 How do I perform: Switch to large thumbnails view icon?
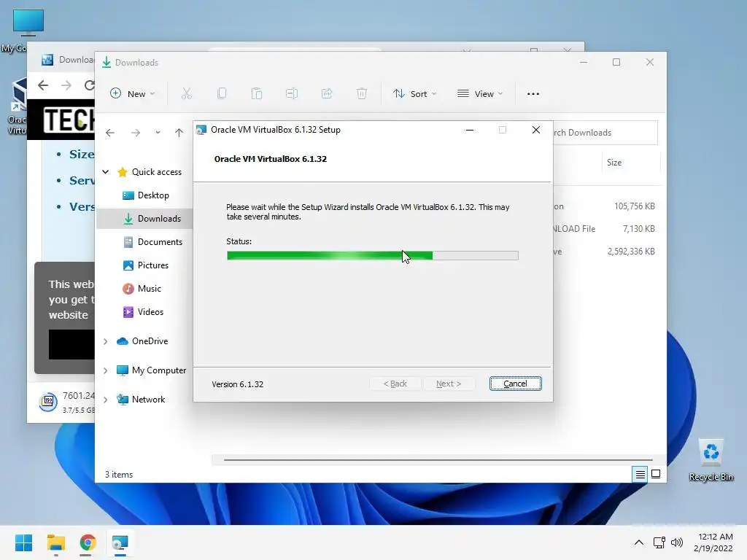tap(656, 474)
